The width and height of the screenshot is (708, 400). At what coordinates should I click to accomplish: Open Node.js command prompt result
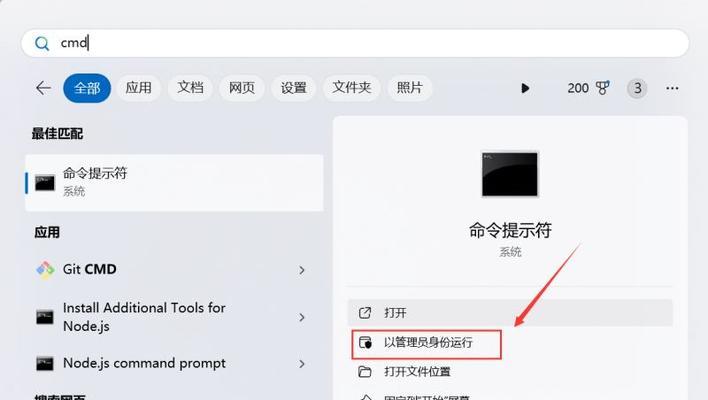pyautogui.click(x=172, y=363)
